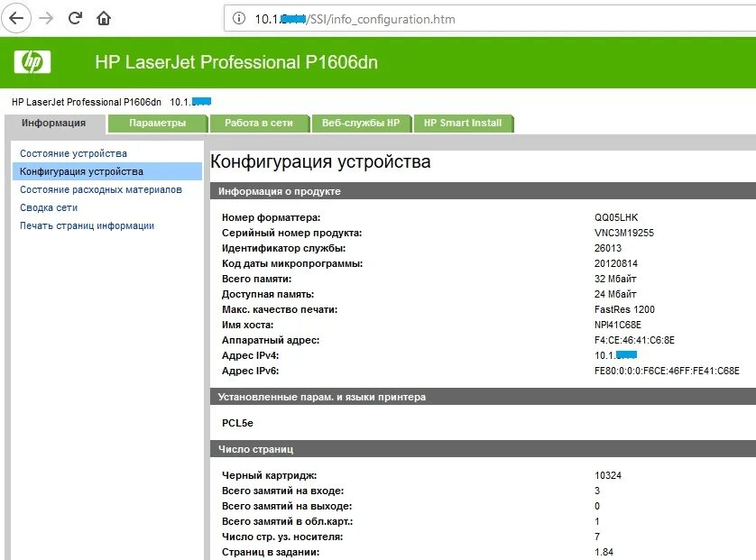Click the Черный картридж label
This screenshot has width=756, height=560.
269,475
